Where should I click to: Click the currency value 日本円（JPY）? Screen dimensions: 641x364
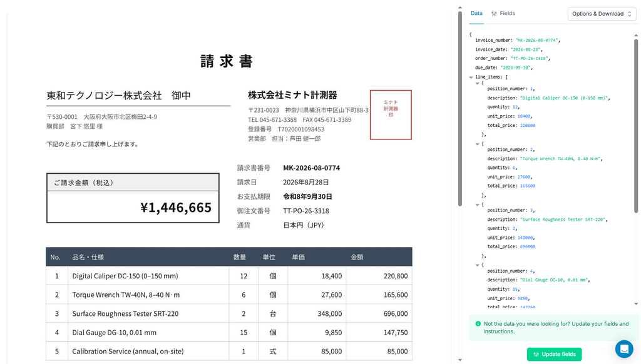coord(304,225)
